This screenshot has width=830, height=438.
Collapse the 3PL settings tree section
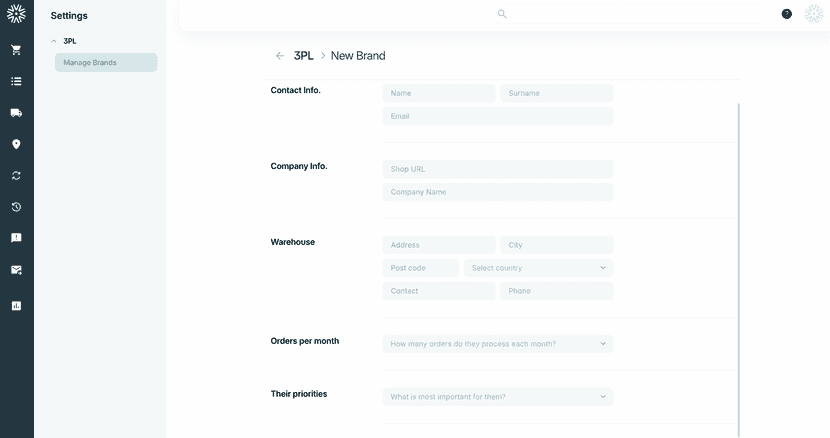pyautogui.click(x=52, y=41)
